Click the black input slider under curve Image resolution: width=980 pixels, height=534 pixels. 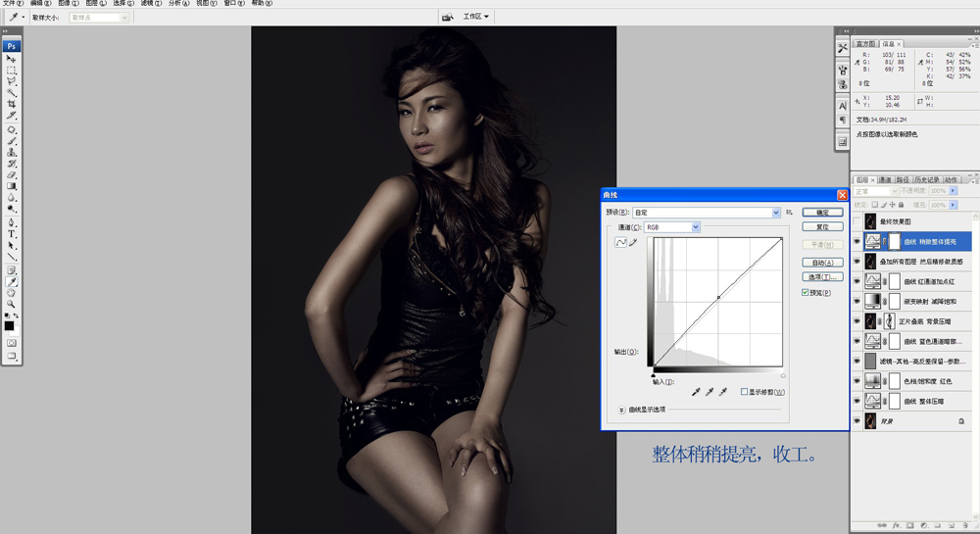point(653,375)
